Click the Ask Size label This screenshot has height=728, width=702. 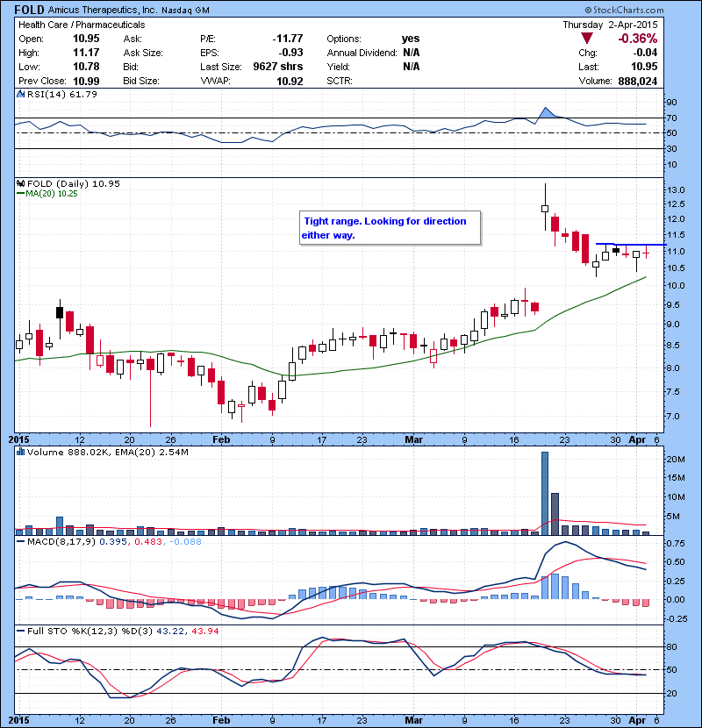(x=143, y=53)
